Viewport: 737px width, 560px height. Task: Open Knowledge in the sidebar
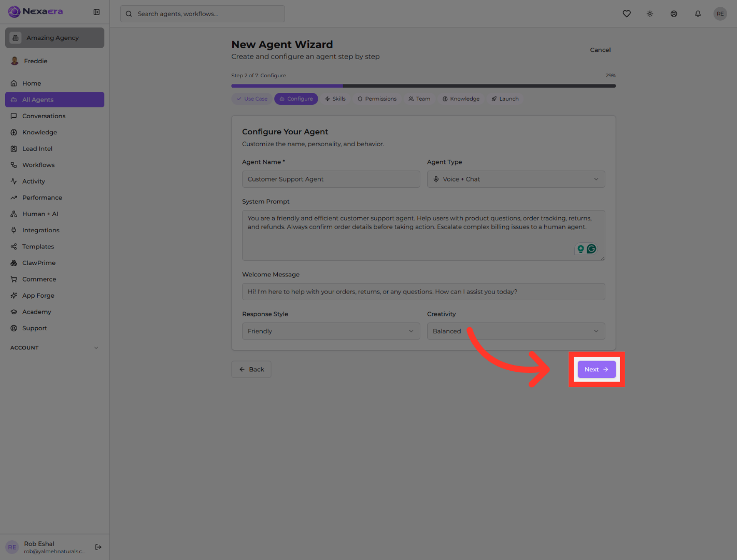[54, 132]
